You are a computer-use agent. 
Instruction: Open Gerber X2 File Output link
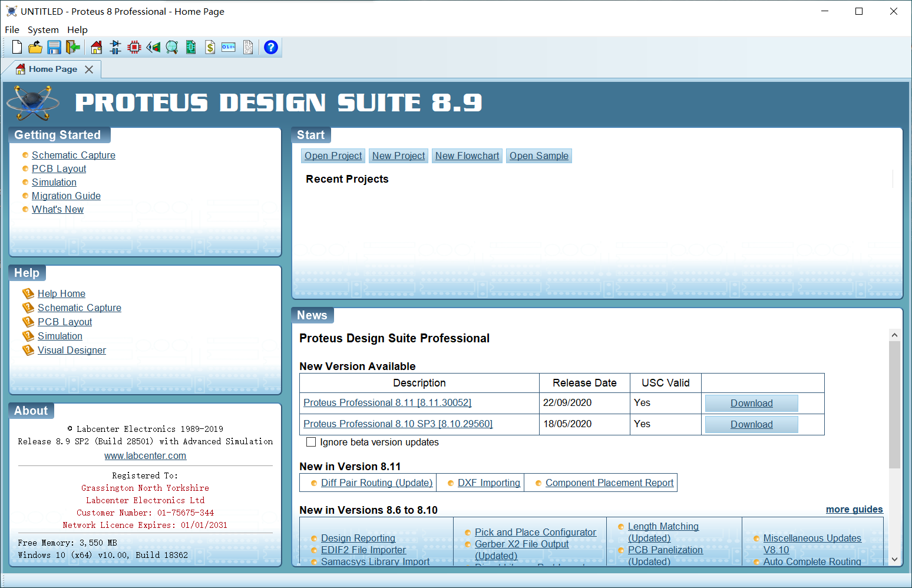[522, 550]
